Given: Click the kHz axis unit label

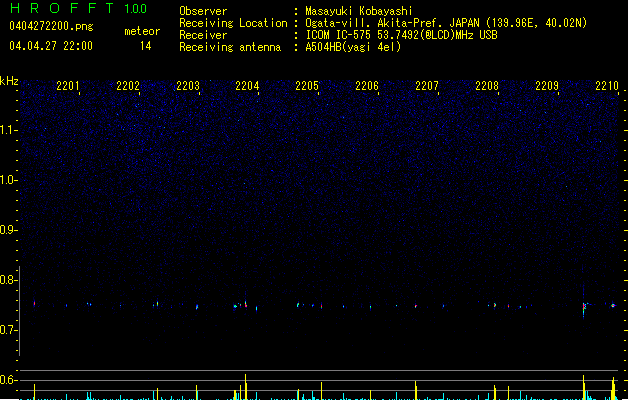Looking at the screenshot, I should [x=9, y=81].
